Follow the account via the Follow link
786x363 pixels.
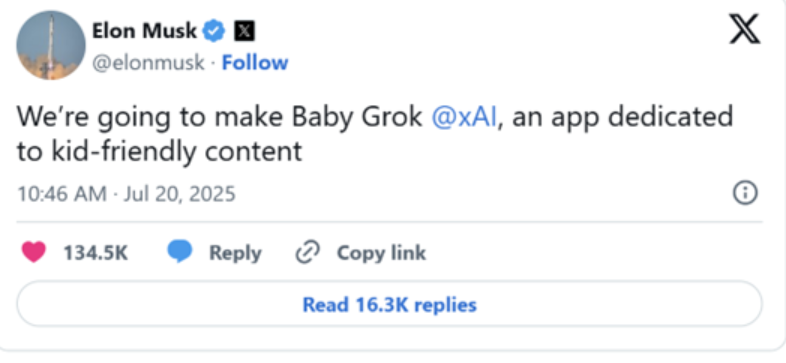click(x=255, y=63)
